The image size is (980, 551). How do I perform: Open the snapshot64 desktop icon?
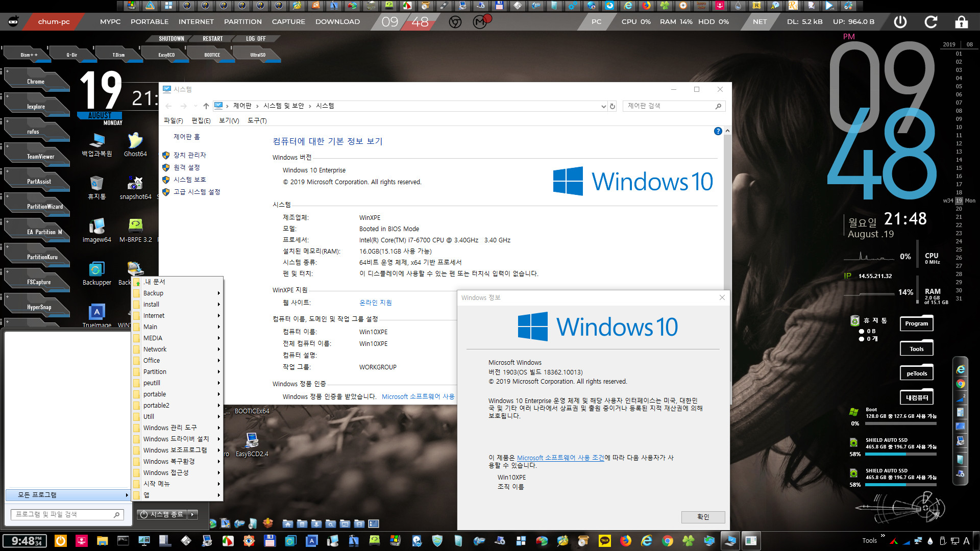(x=135, y=188)
